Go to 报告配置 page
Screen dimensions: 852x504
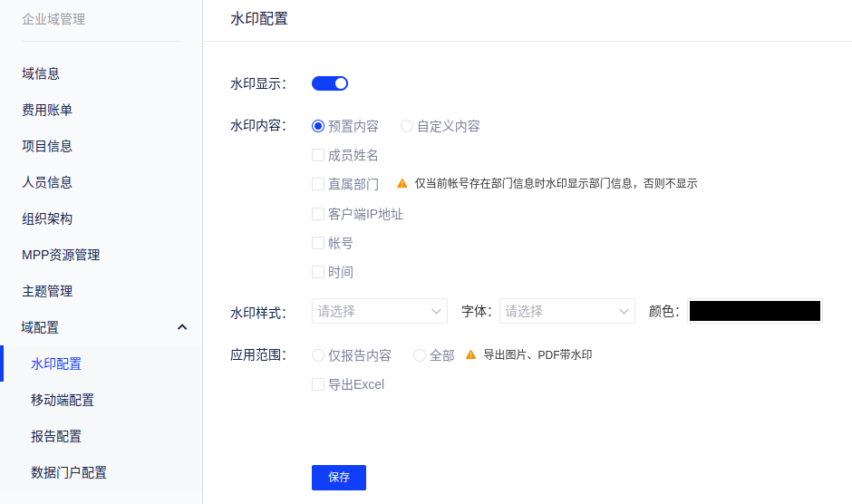tap(56, 436)
